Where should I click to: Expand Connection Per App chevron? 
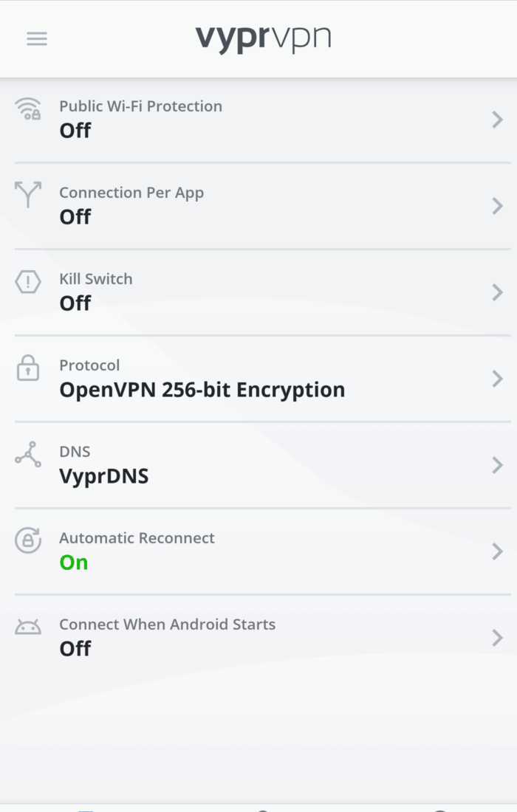(x=497, y=206)
